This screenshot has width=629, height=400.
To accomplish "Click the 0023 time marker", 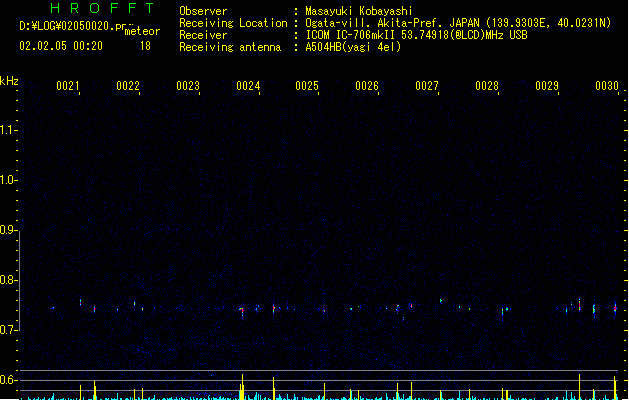I will [x=188, y=86].
